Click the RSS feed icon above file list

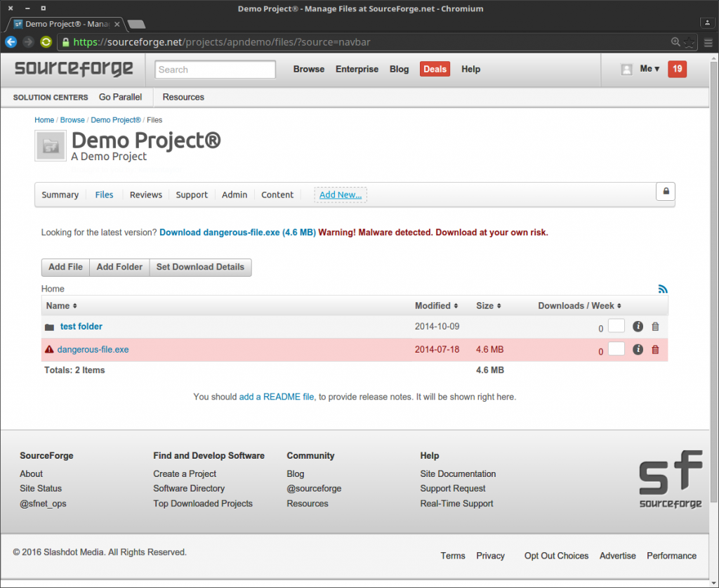(x=663, y=289)
